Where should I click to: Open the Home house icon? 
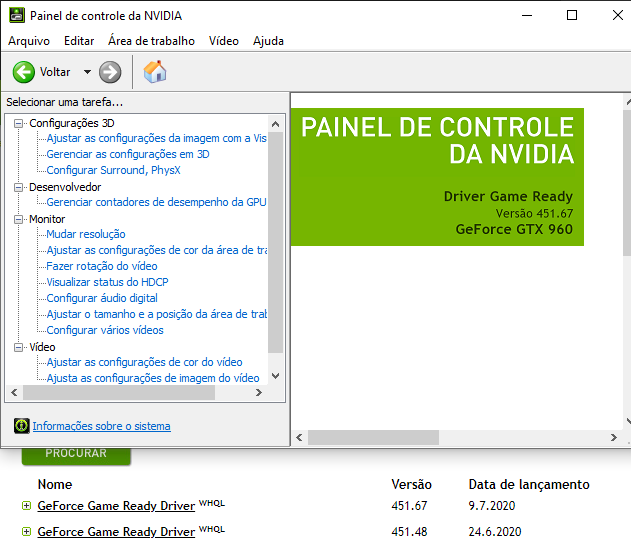(x=155, y=72)
